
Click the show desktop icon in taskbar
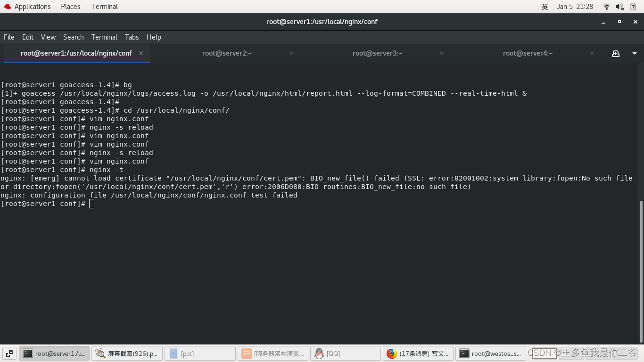[9, 353]
